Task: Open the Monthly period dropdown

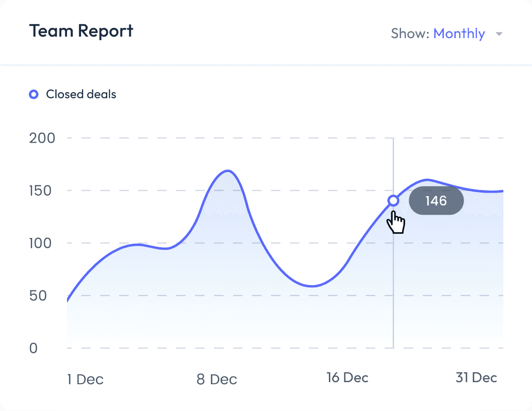Action: tap(459, 34)
